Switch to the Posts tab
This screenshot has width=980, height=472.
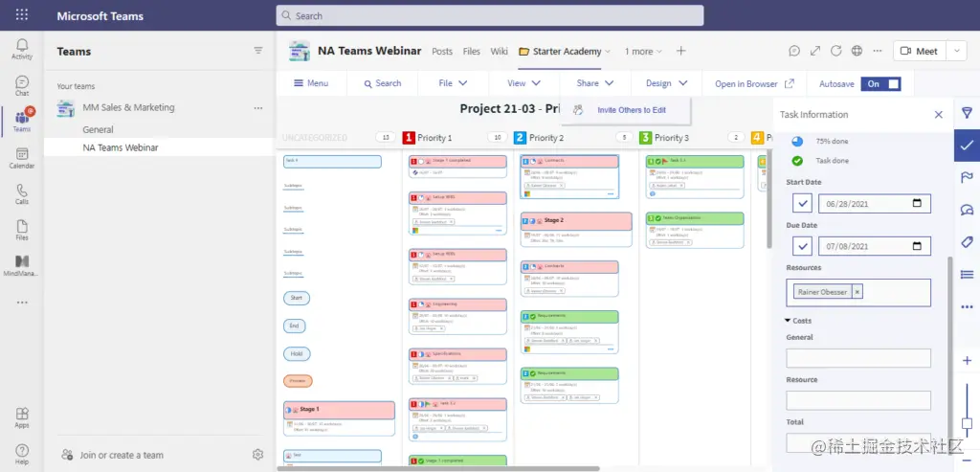442,52
